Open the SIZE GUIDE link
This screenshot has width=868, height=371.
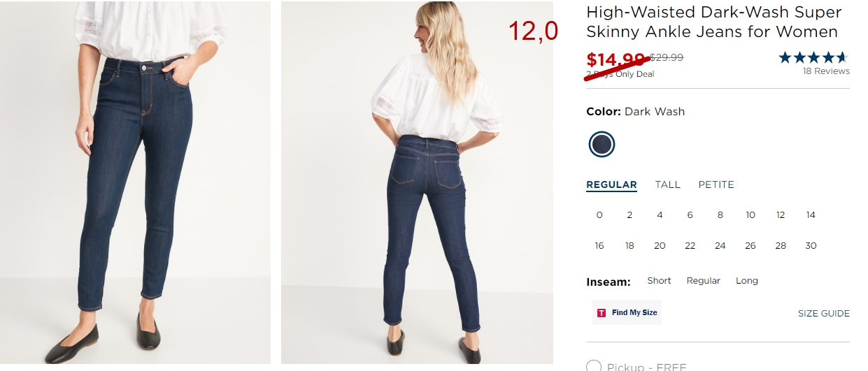(x=824, y=313)
